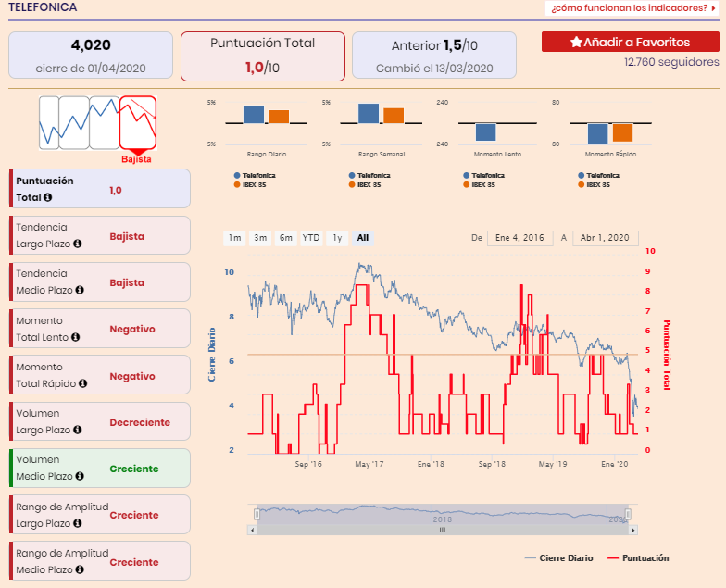Open info icon for Momento Total Rápido
This screenshot has width=726, height=588.
83,383
